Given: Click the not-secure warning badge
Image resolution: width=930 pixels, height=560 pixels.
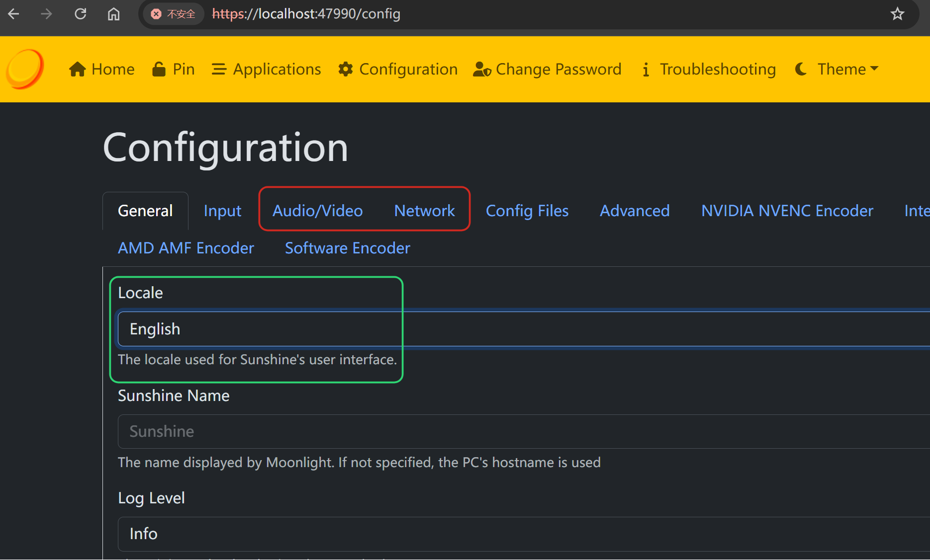Looking at the screenshot, I should (173, 14).
